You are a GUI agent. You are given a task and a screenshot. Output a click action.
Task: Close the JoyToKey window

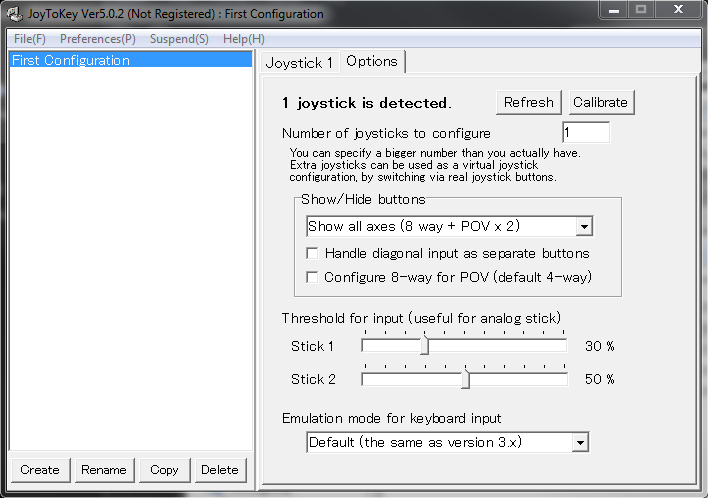tap(678, 9)
